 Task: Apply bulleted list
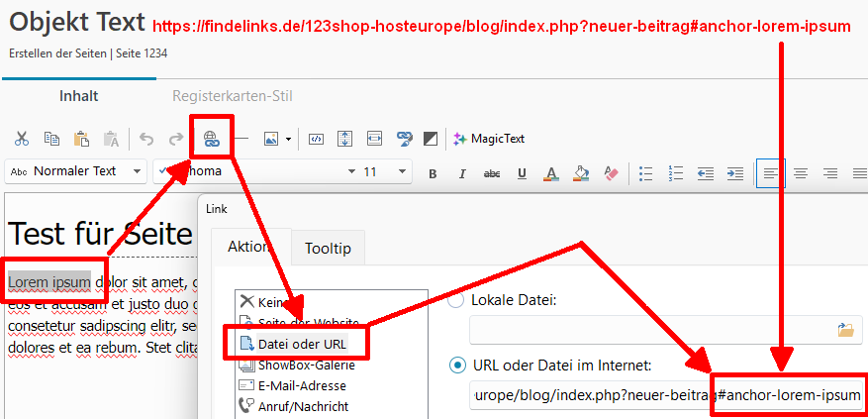click(x=645, y=174)
